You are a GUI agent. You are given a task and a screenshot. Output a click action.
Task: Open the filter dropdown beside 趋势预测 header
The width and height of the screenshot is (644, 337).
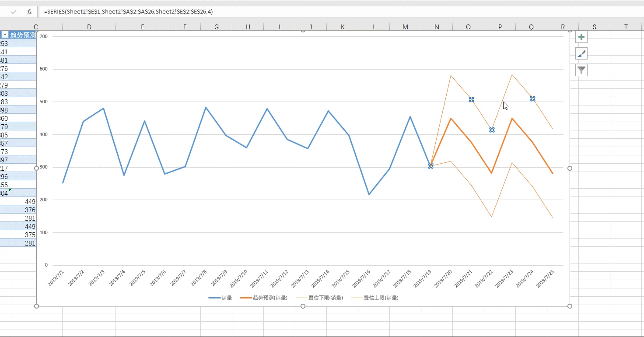pos(5,35)
